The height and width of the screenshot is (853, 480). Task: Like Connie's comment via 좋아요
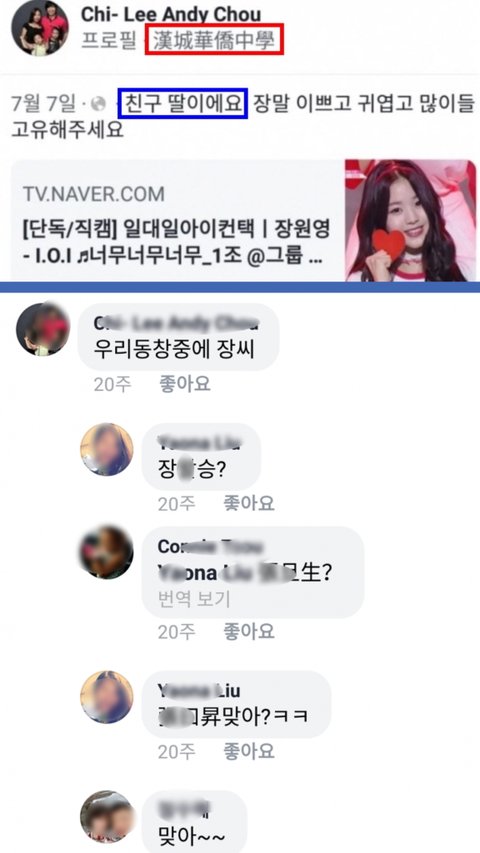(248, 632)
